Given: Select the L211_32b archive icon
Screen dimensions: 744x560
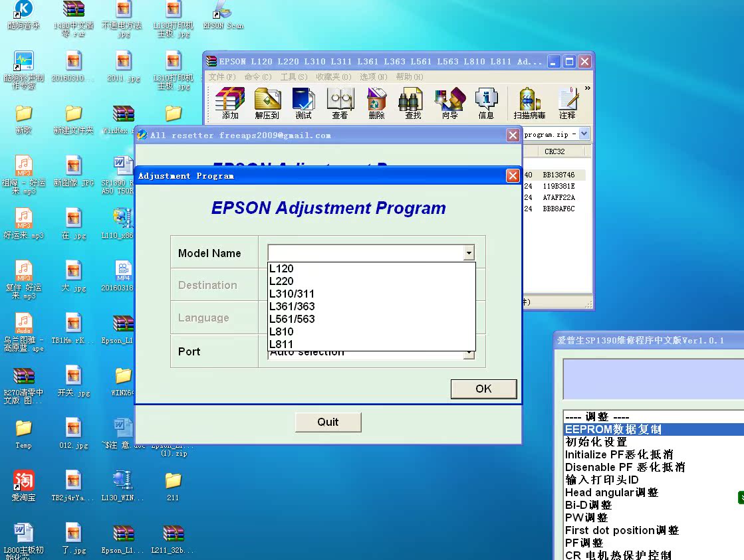Looking at the screenshot, I should [173, 539].
